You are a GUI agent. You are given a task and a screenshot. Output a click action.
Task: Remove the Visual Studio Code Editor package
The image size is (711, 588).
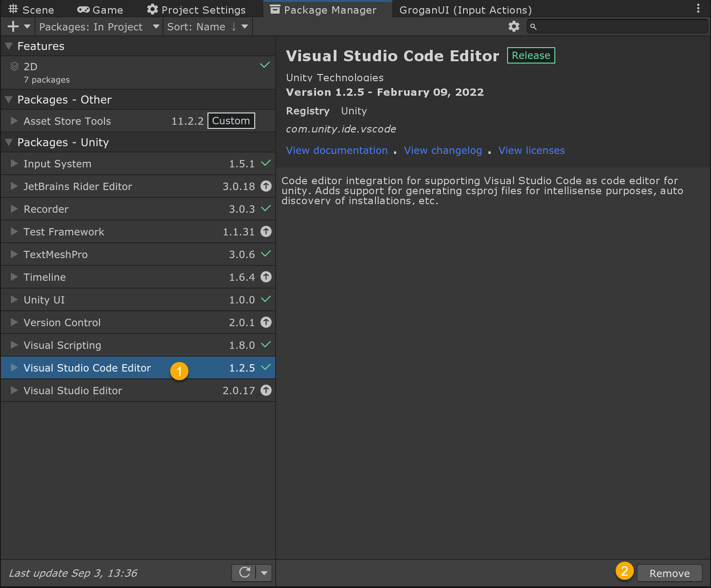pos(670,573)
